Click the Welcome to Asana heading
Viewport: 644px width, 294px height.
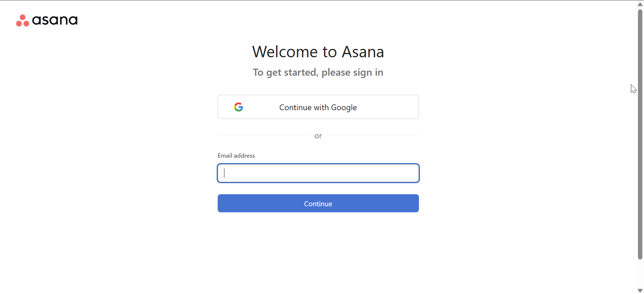[x=318, y=52]
